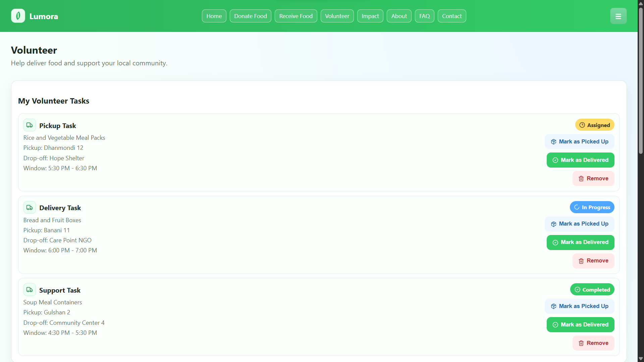The height and width of the screenshot is (362, 644).
Task: Click the scrollbar down arrow
Action: coord(641,359)
